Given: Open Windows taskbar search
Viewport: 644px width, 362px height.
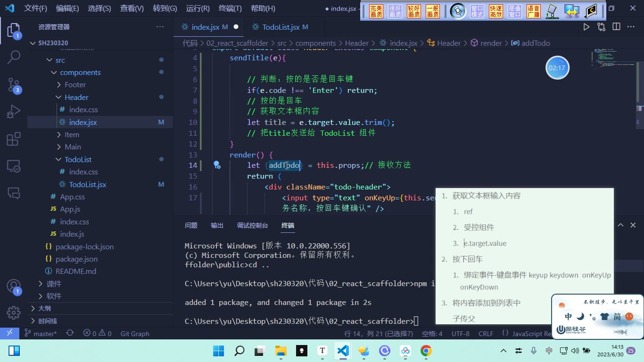Looking at the screenshot, I should [239, 351].
